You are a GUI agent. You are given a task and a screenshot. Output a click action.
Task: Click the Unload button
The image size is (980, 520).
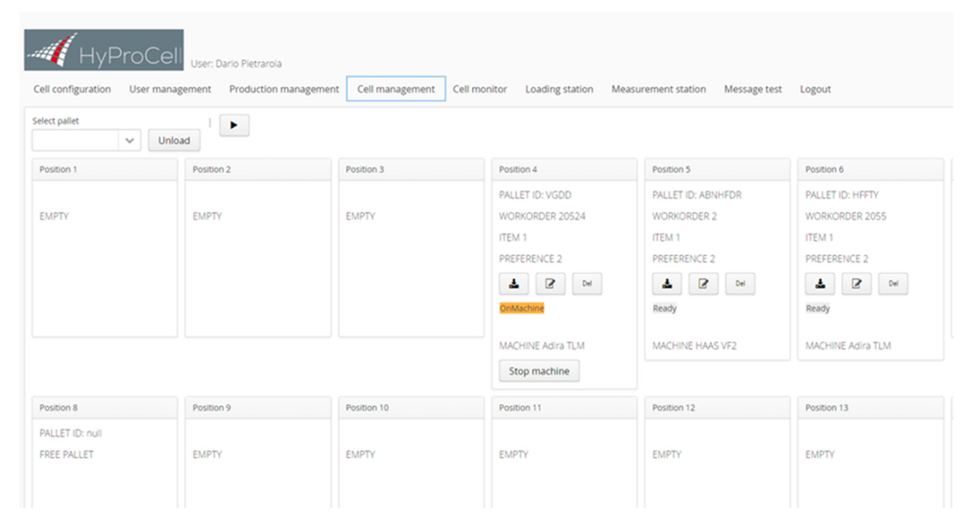pos(174,140)
